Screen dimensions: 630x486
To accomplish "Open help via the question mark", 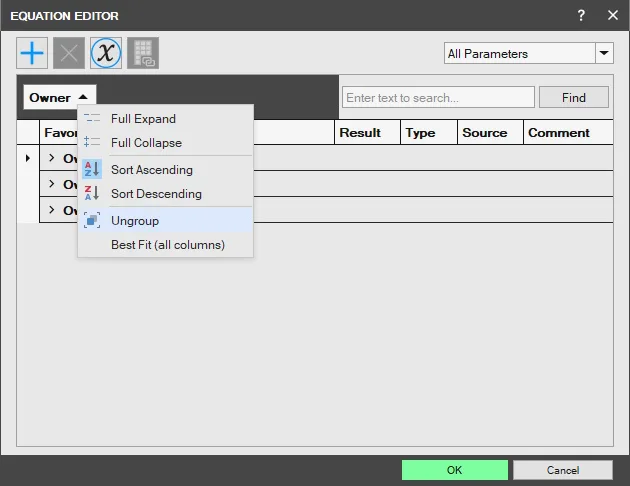I will tap(581, 15).
